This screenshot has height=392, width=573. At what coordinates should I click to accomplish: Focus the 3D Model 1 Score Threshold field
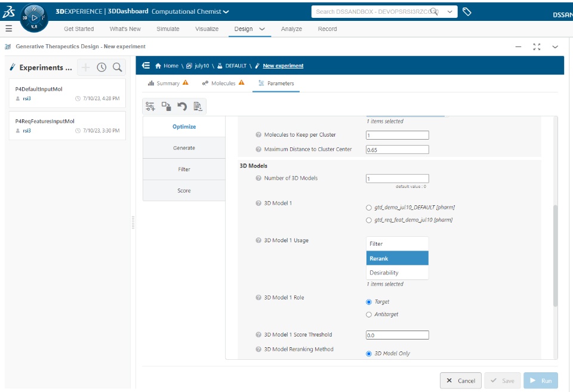point(398,335)
